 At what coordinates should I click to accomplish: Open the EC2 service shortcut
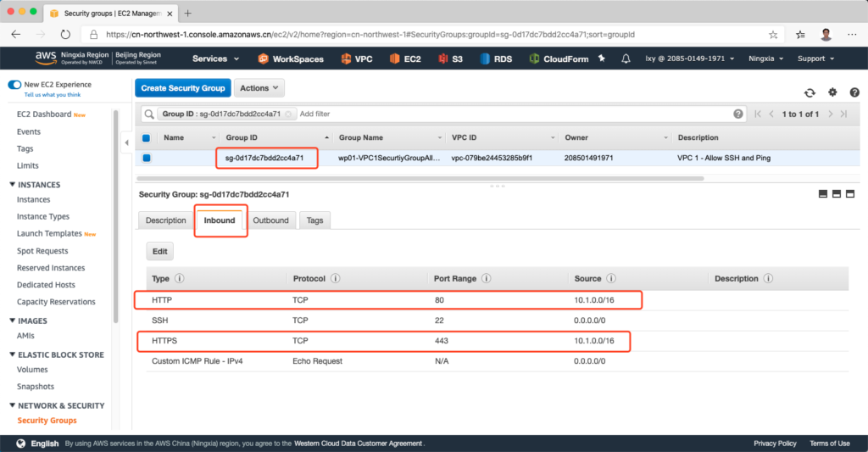pos(406,59)
